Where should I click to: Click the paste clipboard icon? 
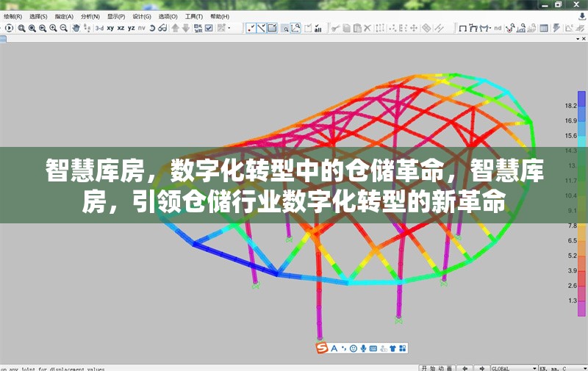point(357,28)
